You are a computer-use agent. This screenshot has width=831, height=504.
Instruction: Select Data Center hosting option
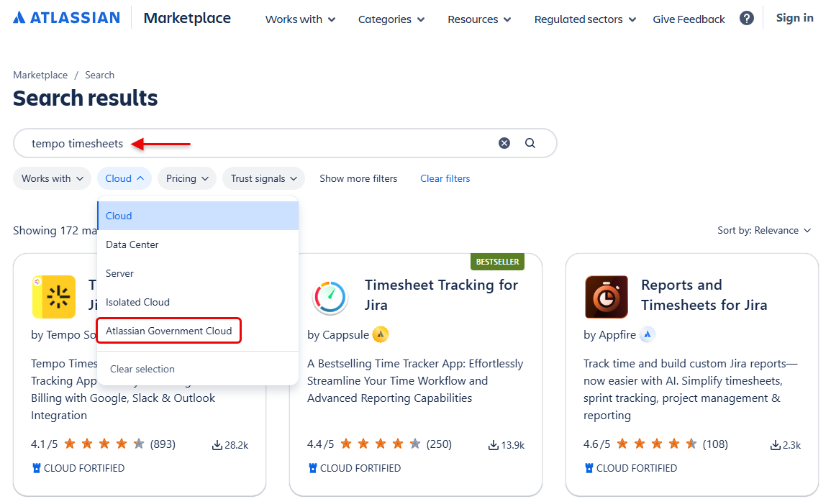pyautogui.click(x=198, y=244)
